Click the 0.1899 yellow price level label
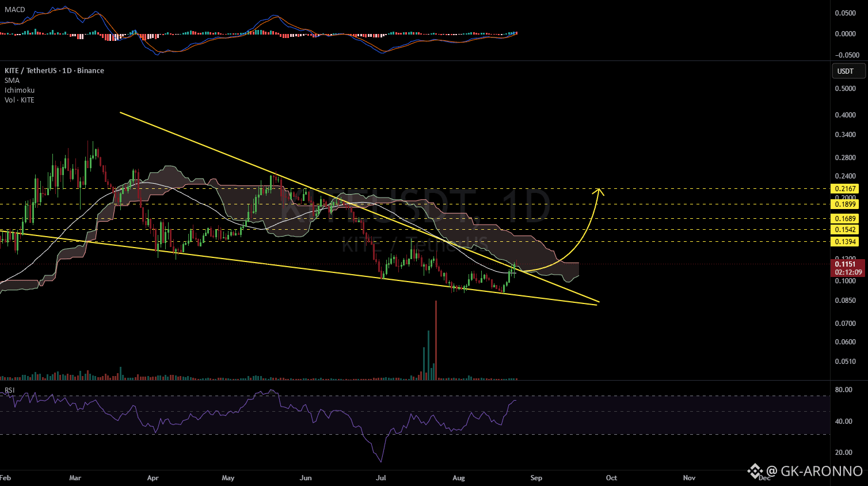The image size is (868, 486). pos(845,204)
